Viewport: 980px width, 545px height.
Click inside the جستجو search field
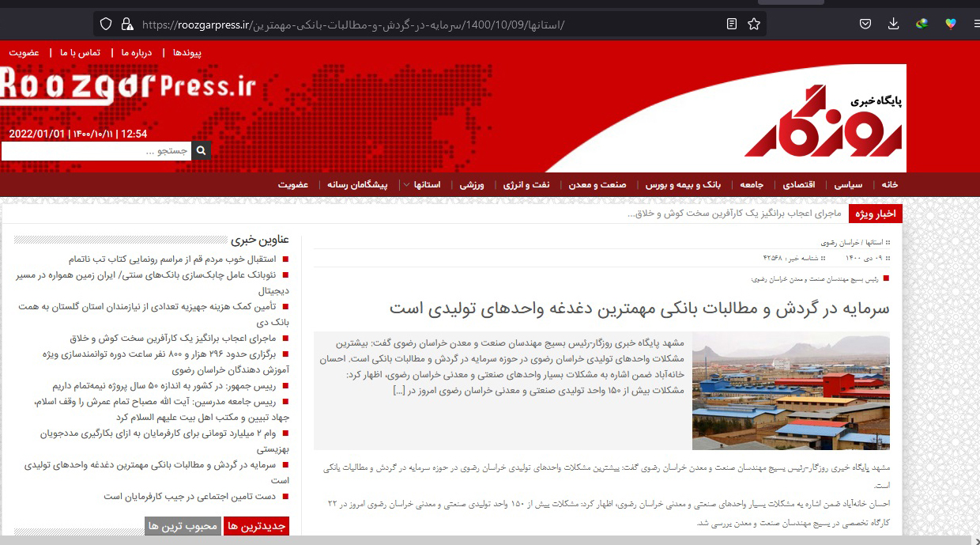[x=95, y=150]
